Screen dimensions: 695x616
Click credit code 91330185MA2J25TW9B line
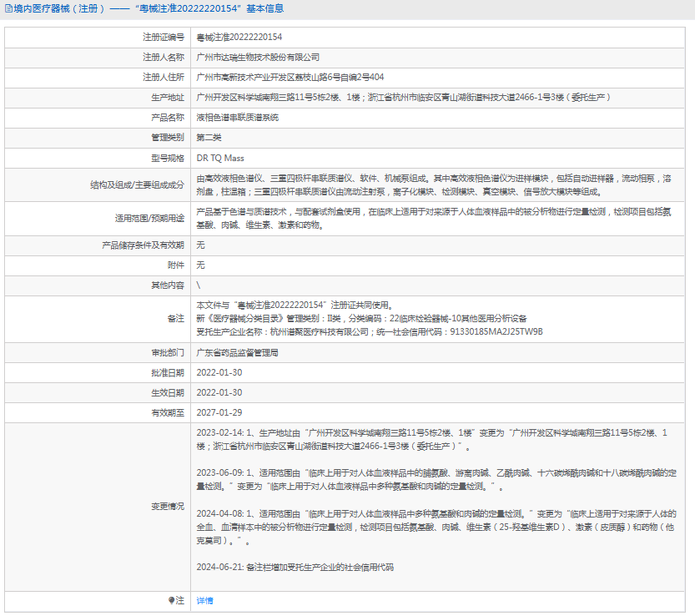pos(370,331)
